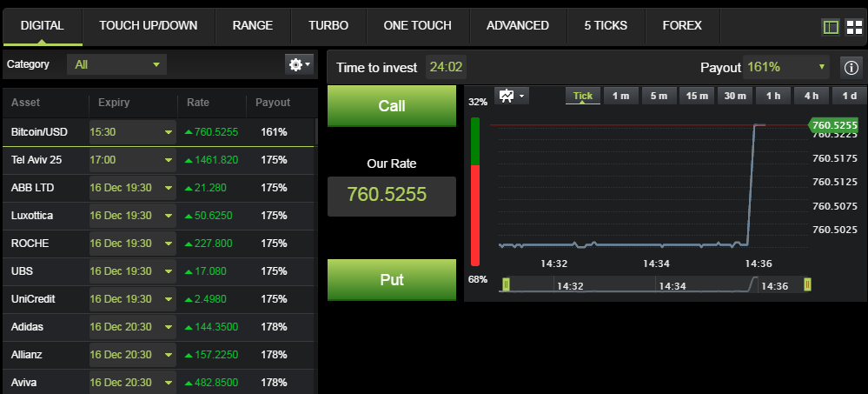Viewport: 868px width, 394px height.
Task: Click the 14:34 label in chart navigator
Action: point(673,286)
